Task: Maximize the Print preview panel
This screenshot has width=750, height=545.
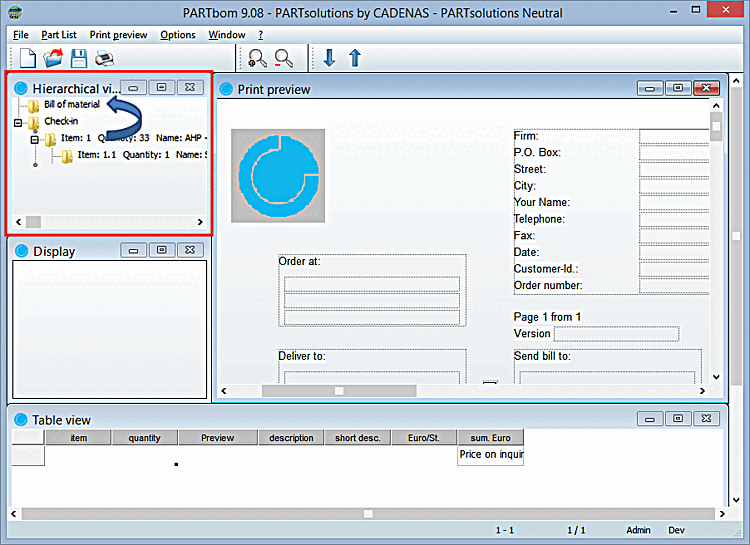Action: click(678, 88)
